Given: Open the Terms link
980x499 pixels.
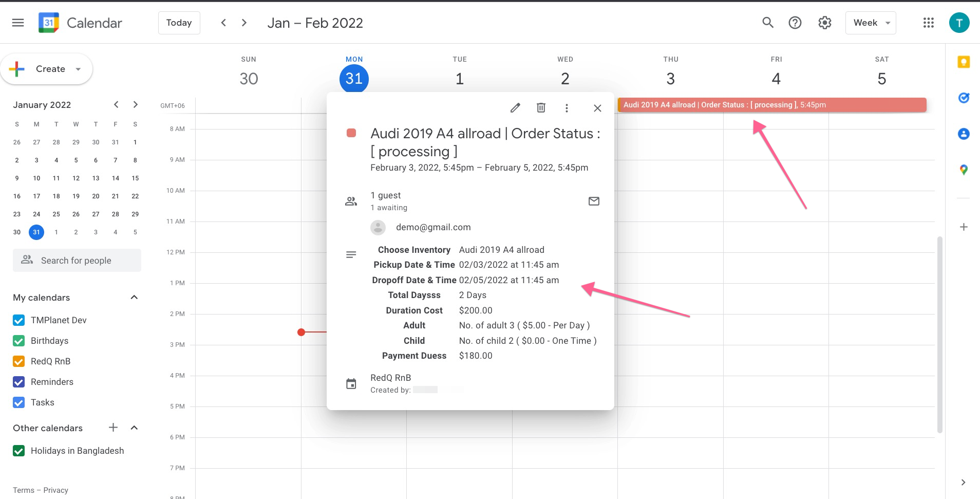Looking at the screenshot, I should pyautogui.click(x=24, y=490).
